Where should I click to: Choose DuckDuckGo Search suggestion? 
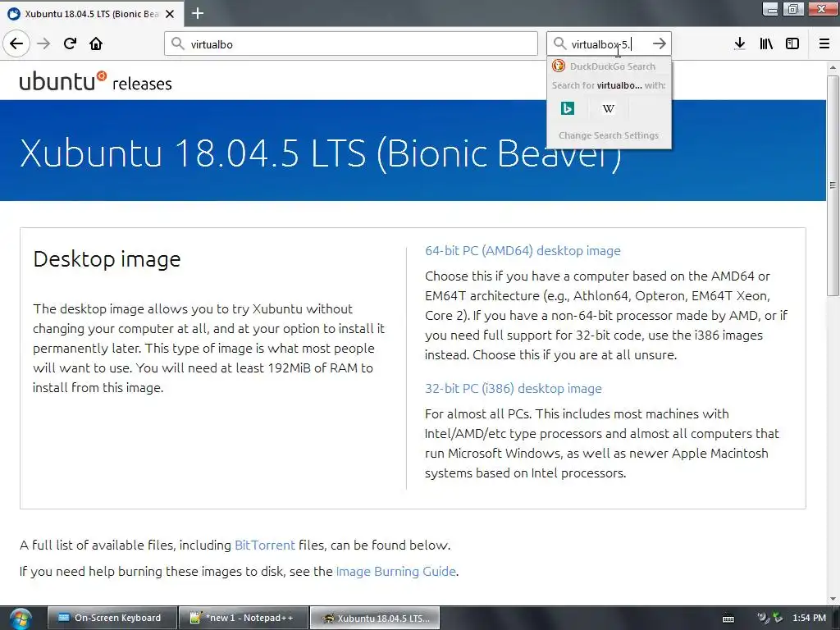(x=609, y=66)
